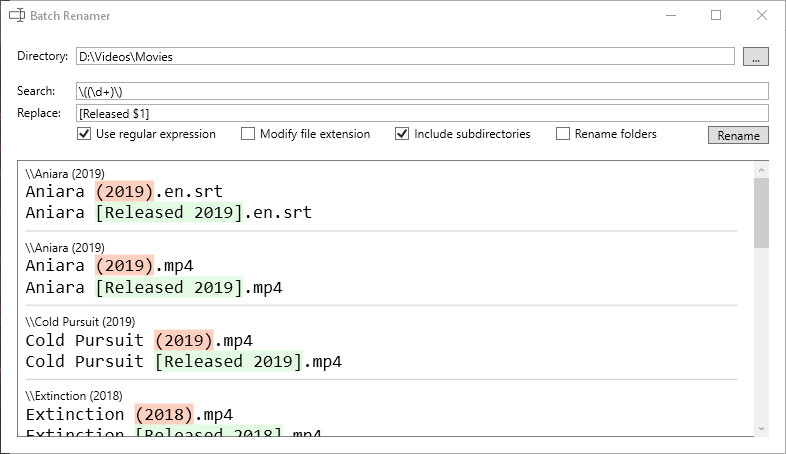786x454 pixels.
Task: Uncheck Use regular expression checkbox
Action: 84,134
